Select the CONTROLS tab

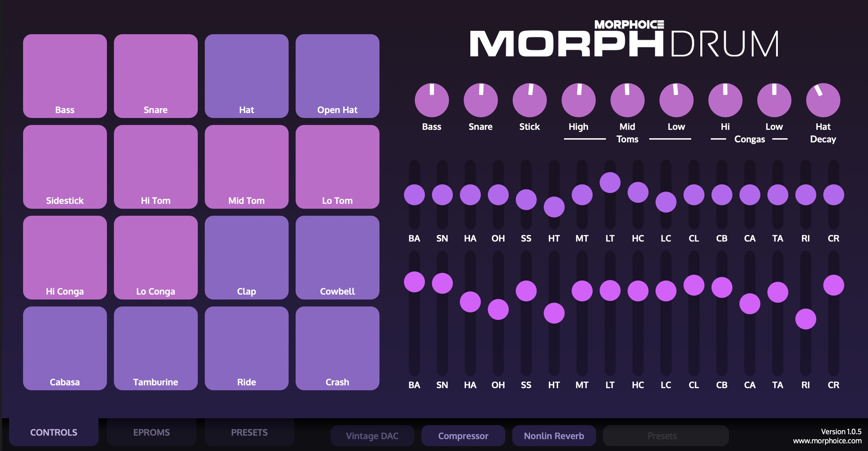(53, 432)
